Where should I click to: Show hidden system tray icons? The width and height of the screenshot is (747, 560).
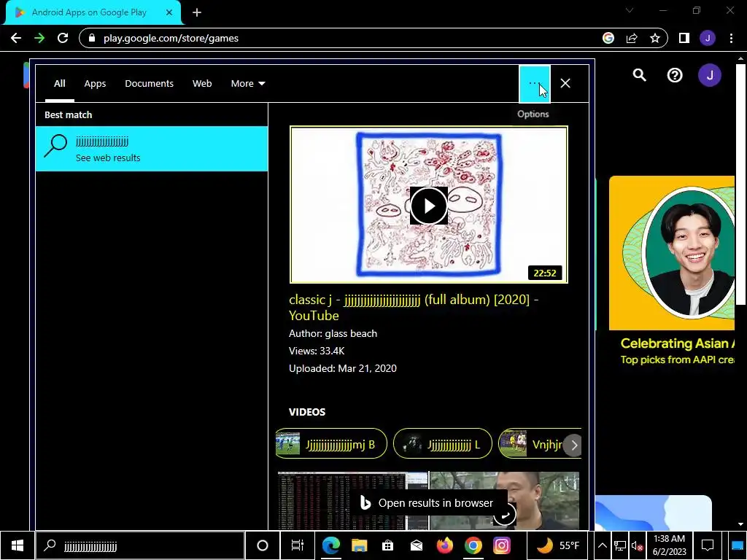(602, 545)
